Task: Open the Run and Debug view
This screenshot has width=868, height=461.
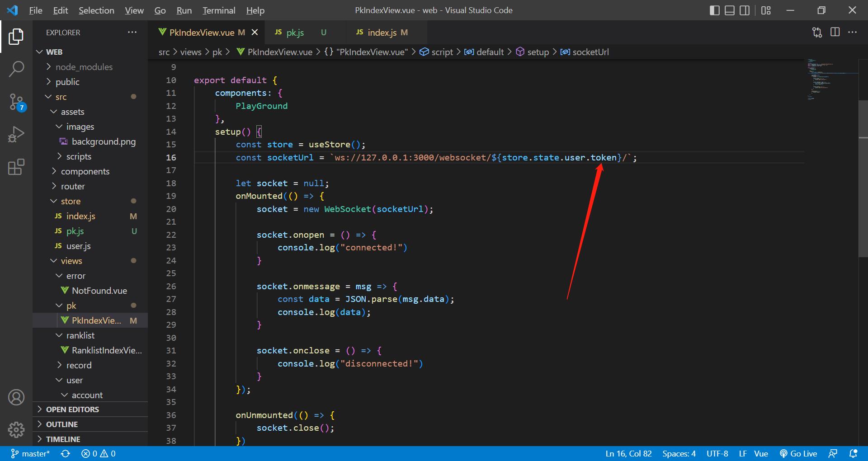Action: [x=16, y=134]
